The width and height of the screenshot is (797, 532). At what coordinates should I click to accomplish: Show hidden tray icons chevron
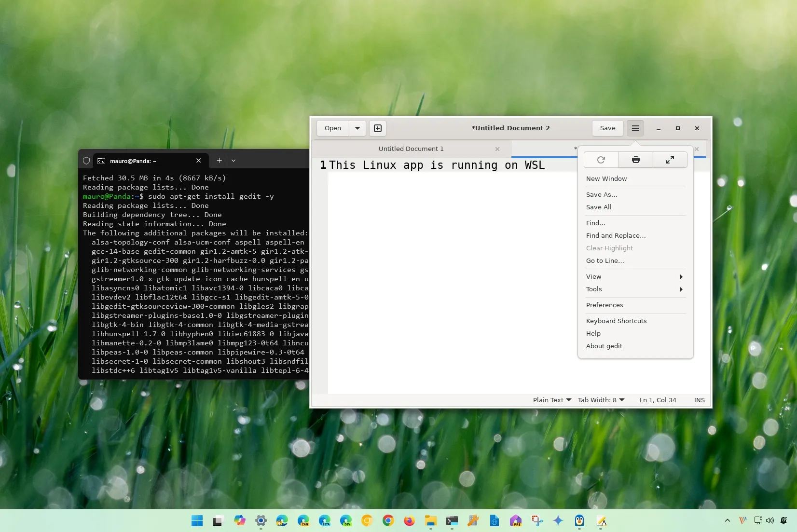click(x=727, y=520)
